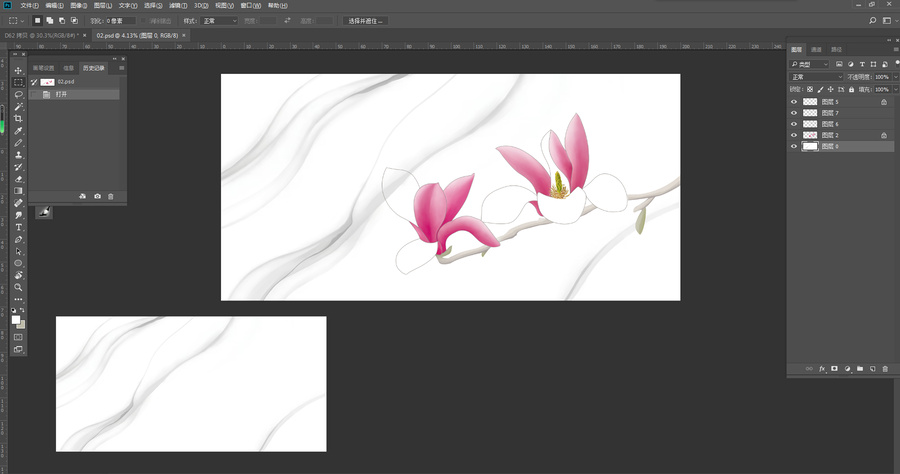Select the Eyedropper tool

click(18, 131)
